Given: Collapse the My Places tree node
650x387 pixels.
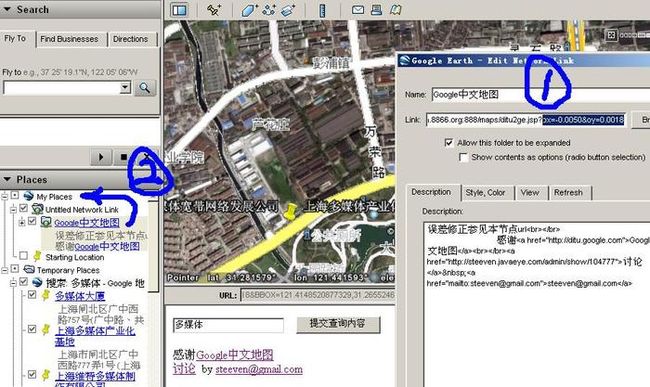Looking at the screenshot, I should pyautogui.click(x=4, y=196).
